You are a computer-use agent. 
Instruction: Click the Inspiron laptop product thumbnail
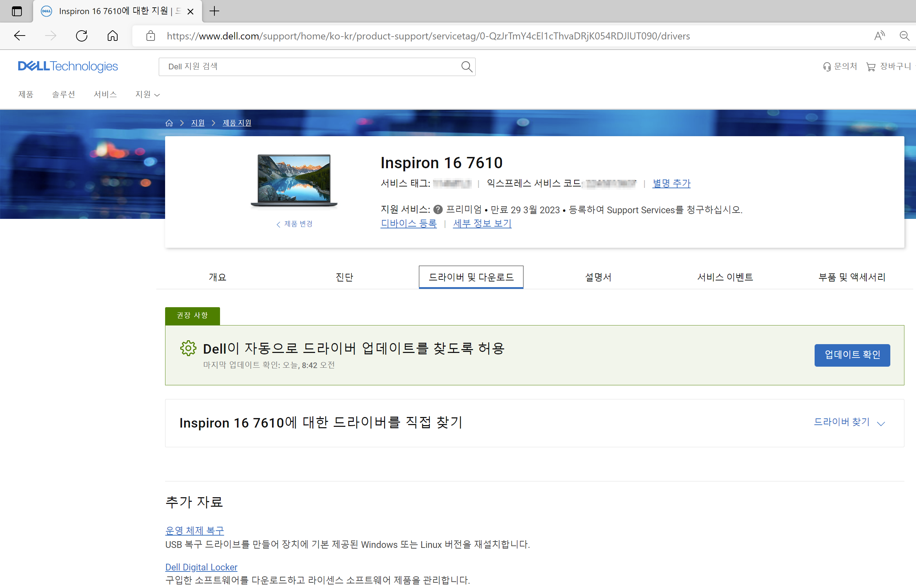pos(294,180)
